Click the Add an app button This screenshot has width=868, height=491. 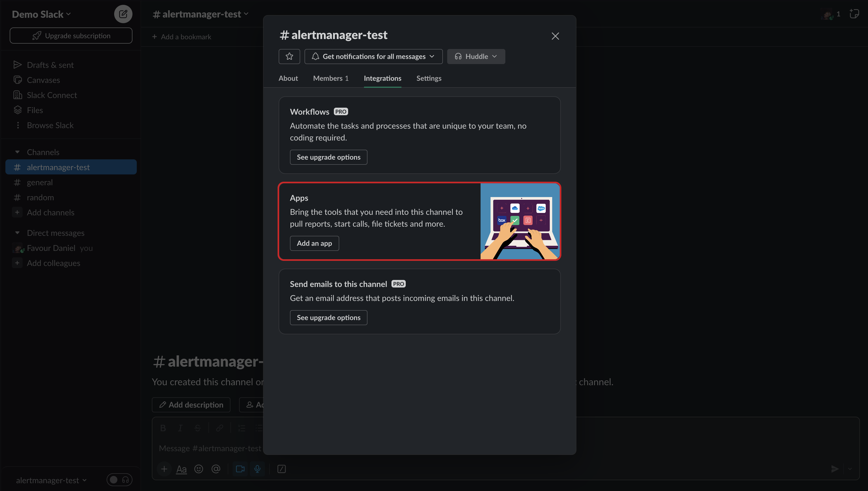click(x=314, y=243)
